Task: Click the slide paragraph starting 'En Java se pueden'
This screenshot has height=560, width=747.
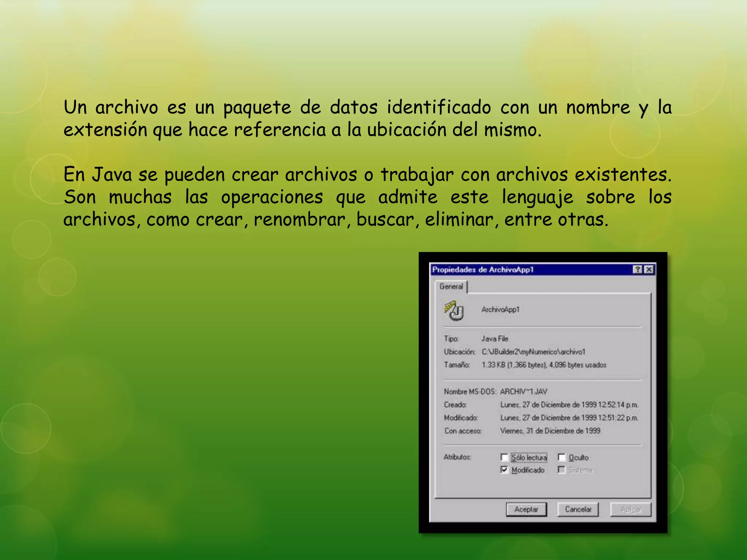Action: pyautogui.click(x=368, y=197)
